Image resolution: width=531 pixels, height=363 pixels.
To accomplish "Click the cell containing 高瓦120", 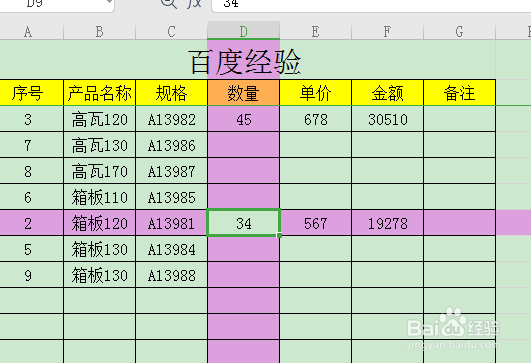I will (99, 119).
